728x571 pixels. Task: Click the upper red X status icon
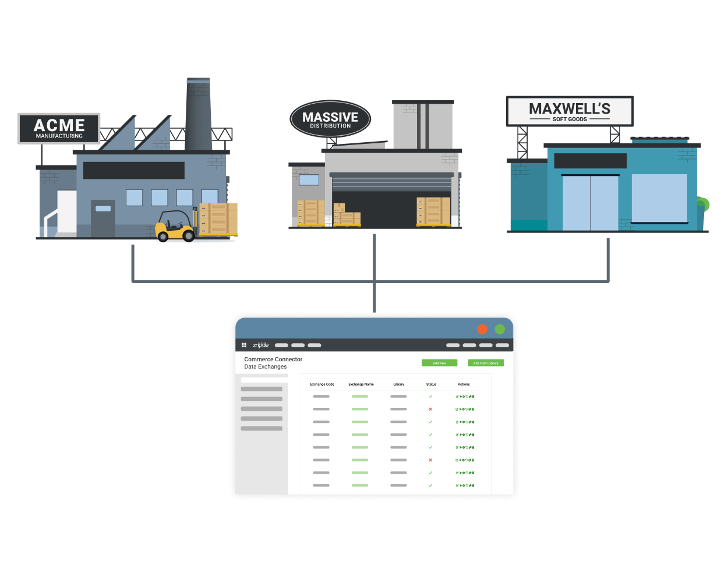[430, 409]
